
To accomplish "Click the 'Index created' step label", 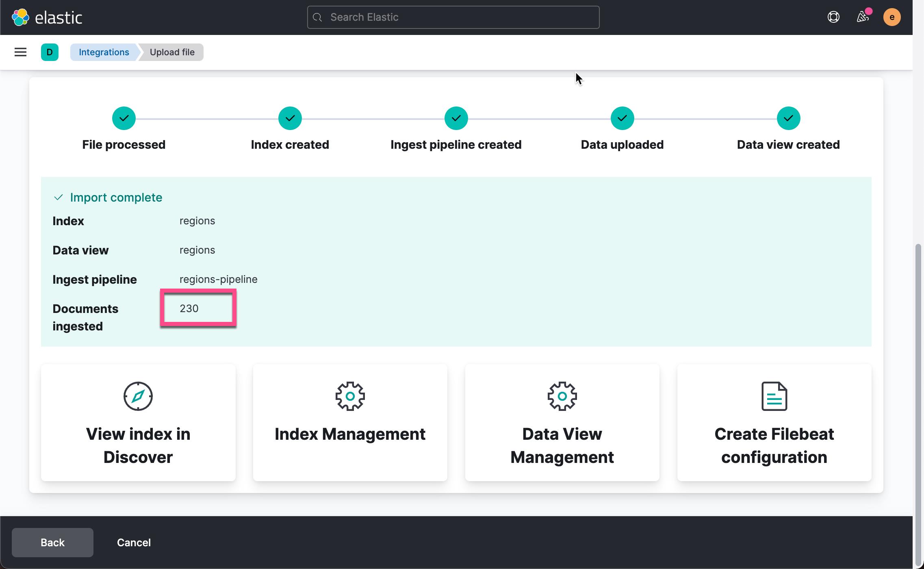I will point(290,145).
